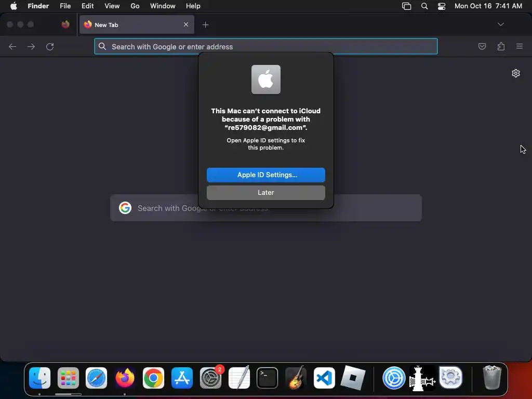The image size is (532, 399).
Task: Click the screen mirroring menu bar icon
Action: pyautogui.click(x=406, y=6)
